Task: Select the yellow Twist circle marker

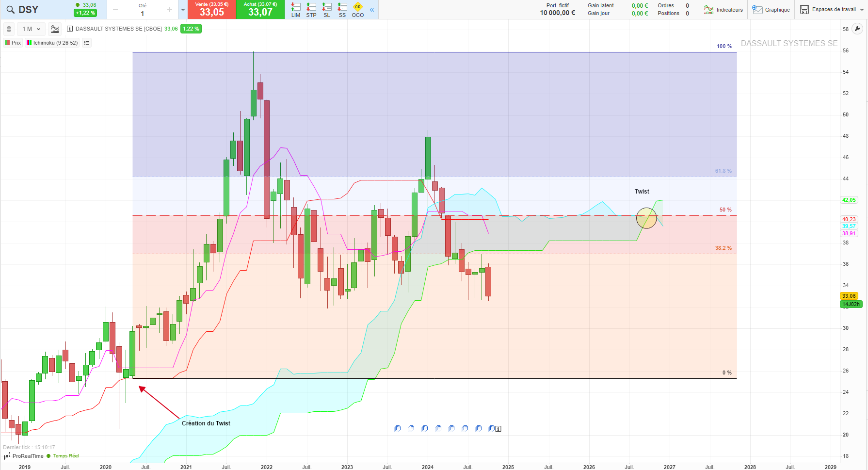Action: click(x=646, y=218)
